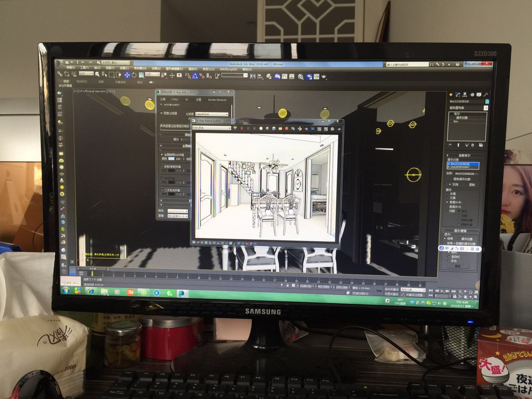This screenshot has width=532, height=399.
Task: Choose the Select and Move tool
Action: pos(127,75)
